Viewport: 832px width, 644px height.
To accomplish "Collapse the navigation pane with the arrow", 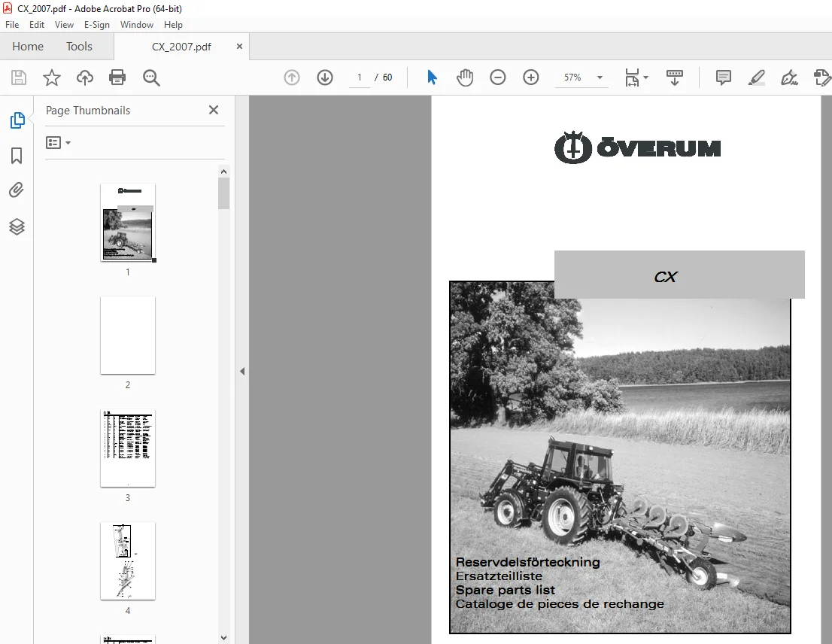I will point(242,372).
